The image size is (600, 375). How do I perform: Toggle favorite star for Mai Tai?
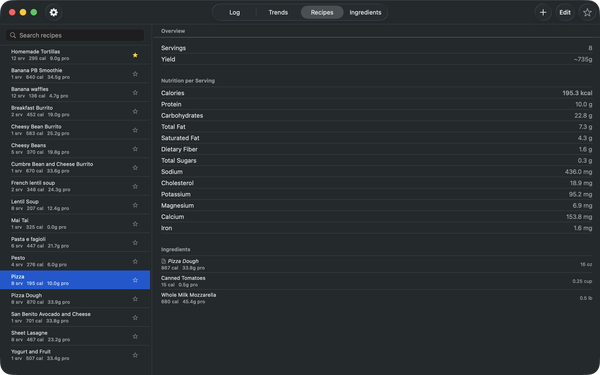click(x=135, y=224)
